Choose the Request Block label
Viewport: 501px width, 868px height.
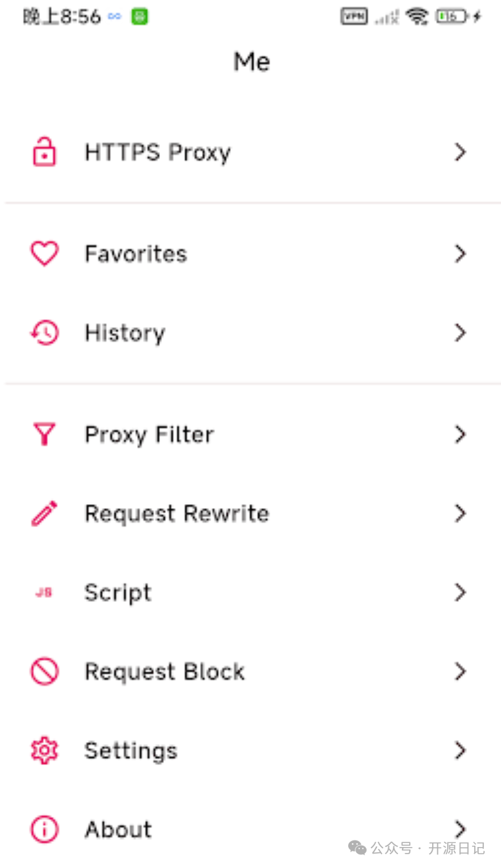165,671
